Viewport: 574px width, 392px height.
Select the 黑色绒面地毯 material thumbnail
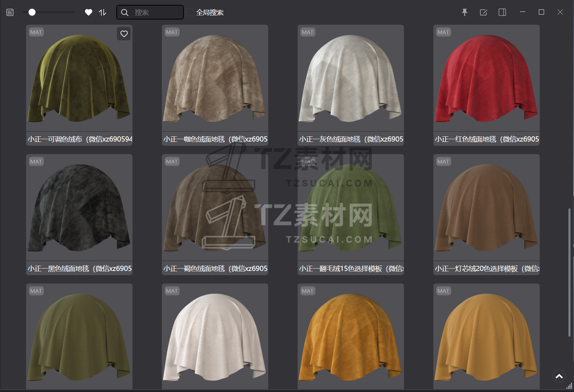pos(79,208)
